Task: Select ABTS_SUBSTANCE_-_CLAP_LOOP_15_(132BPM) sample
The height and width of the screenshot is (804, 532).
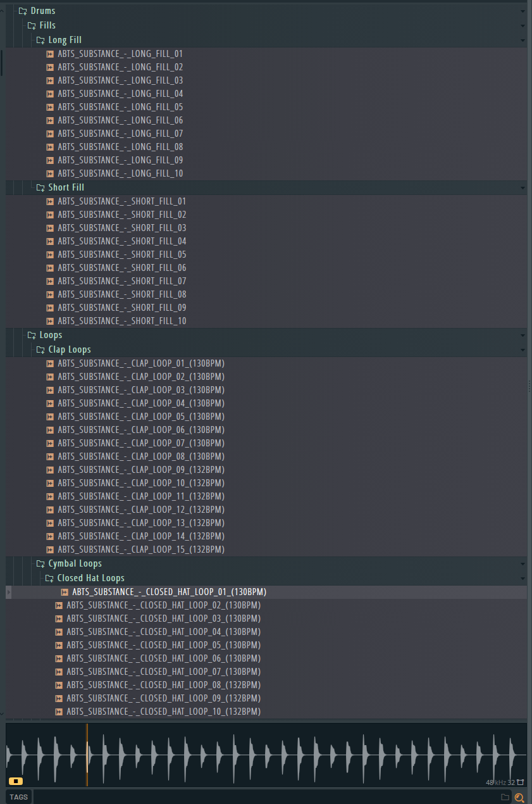Action: (141, 550)
